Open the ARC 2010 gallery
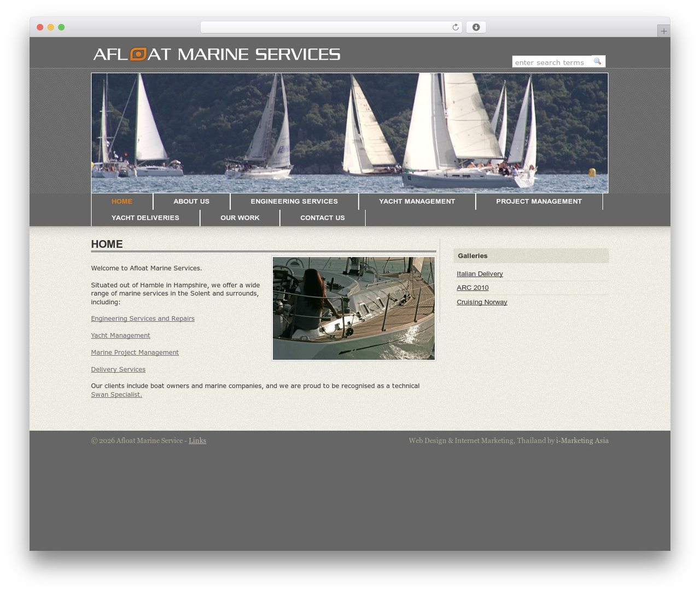The image size is (700, 593). click(x=472, y=288)
